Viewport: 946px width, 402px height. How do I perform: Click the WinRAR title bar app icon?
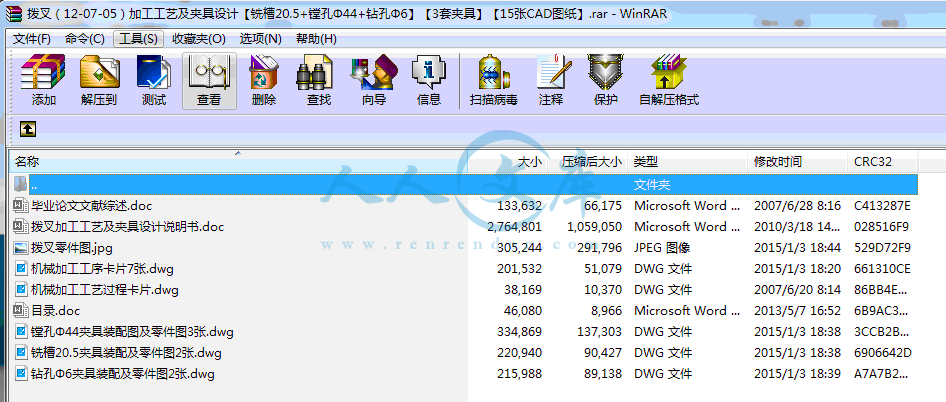pyautogui.click(x=13, y=13)
